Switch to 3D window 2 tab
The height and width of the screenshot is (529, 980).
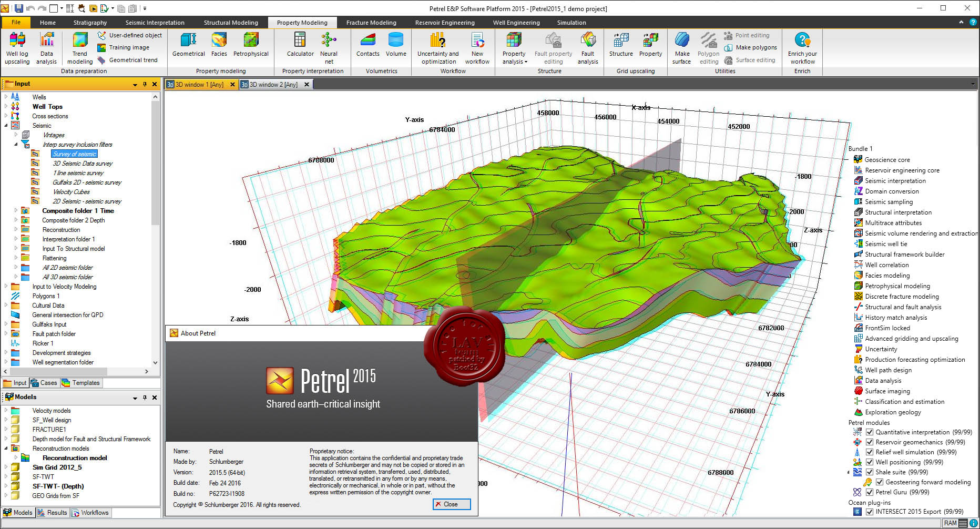(x=273, y=84)
